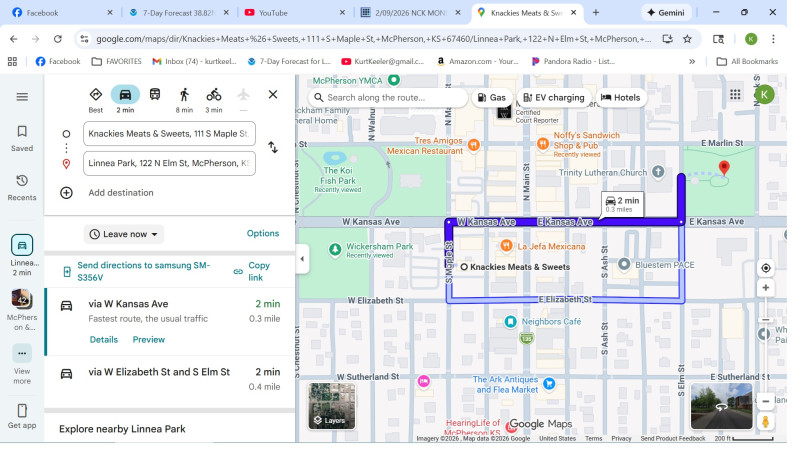This screenshot has height=457, width=800.
Task: Open Google account avatar on map
Action: [x=764, y=94]
